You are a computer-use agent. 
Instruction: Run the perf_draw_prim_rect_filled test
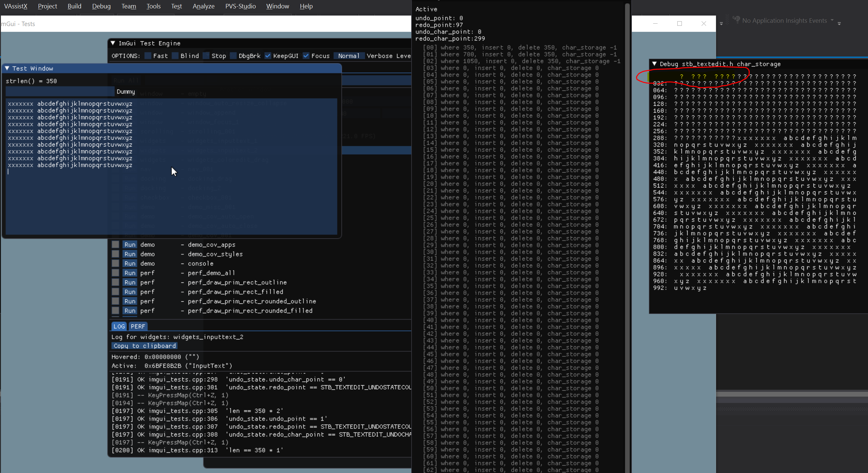pyautogui.click(x=130, y=292)
